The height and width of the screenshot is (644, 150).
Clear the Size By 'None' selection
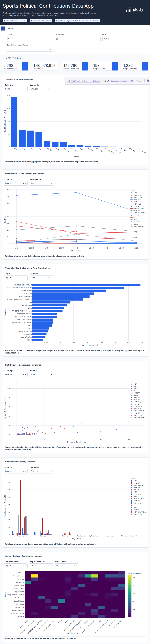pos(49,375)
